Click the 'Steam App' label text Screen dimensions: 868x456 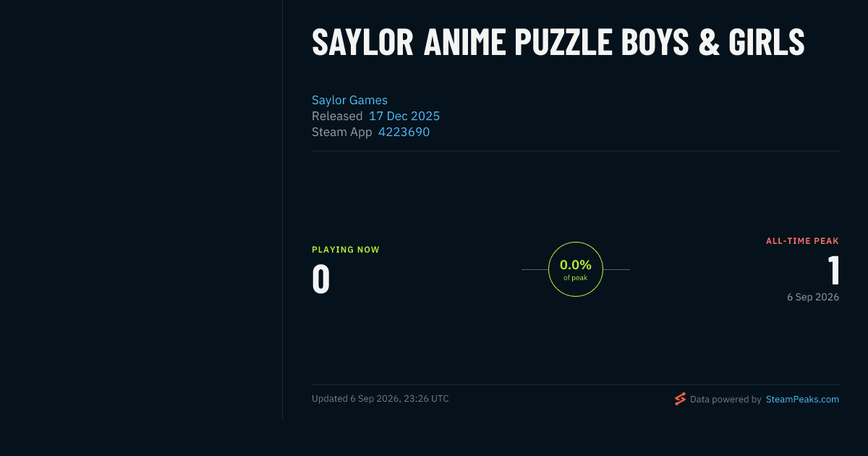pos(342,132)
